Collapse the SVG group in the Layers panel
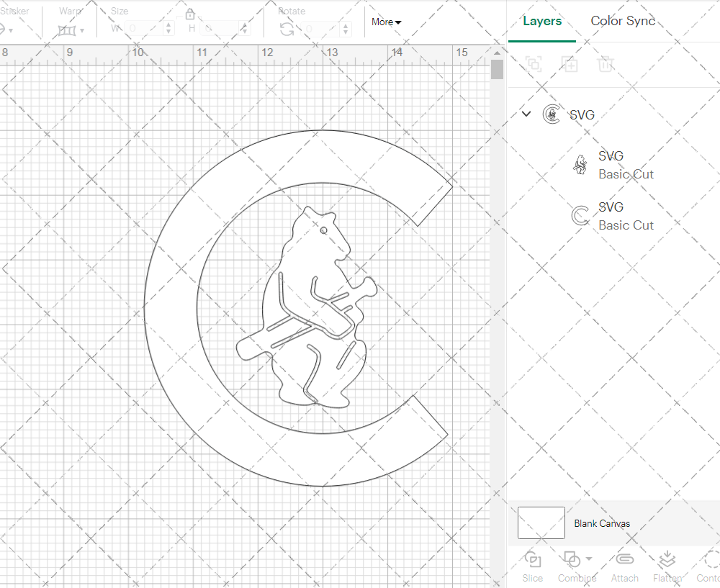The image size is (720, 588). tap(526, 114)
